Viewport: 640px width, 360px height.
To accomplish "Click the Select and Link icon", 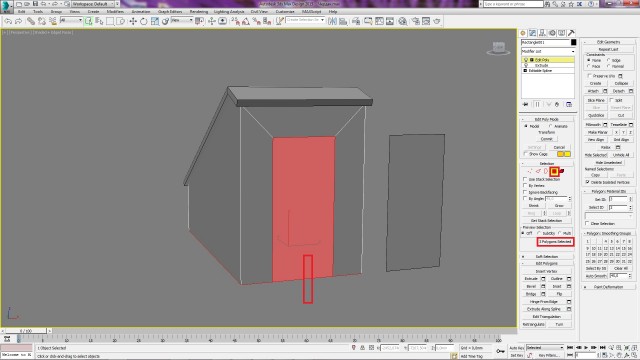I will coord(31,21).
